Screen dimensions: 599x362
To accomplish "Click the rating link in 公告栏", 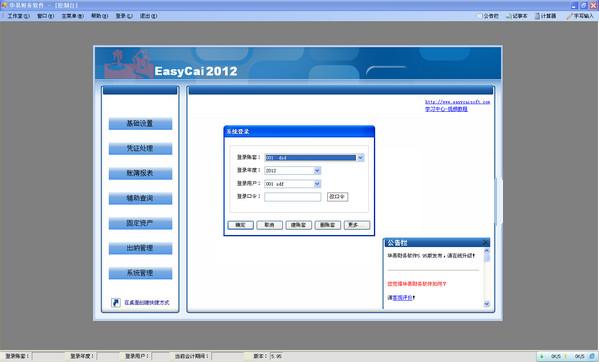I will tap(402, 298).
